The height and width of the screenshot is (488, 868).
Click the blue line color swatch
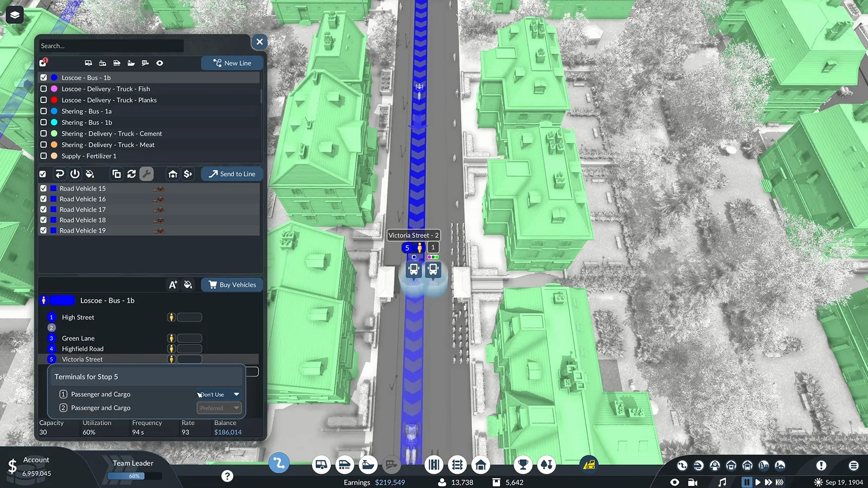point(62,300)
